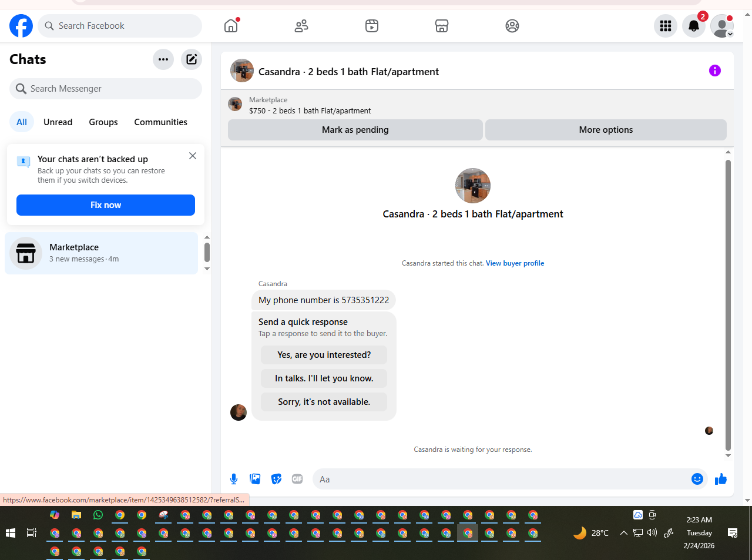Screen dimensions: 752x560
Task: Open the grid Menu icon
Action: tap(666, 26)
